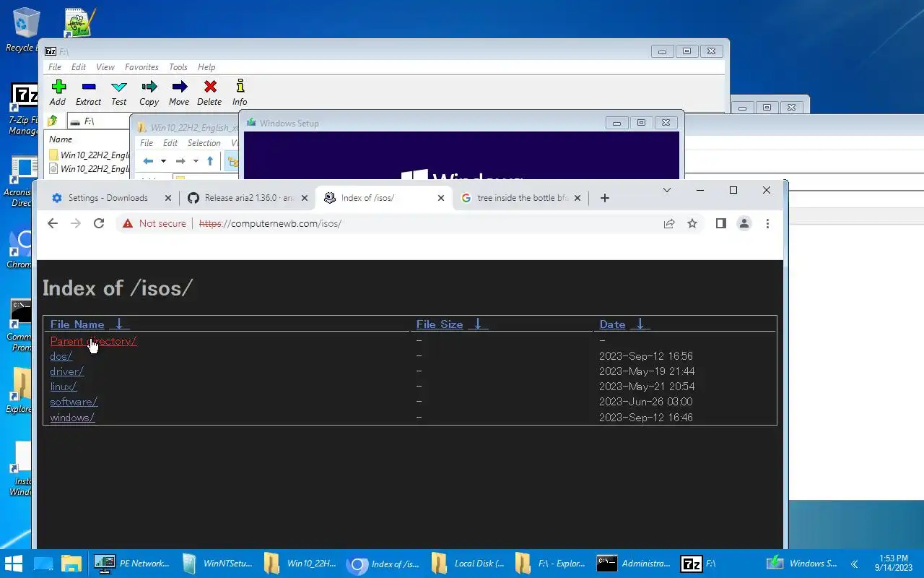Click Test in the 7-Zip toolbar
Viewport: 924px width, 578px height.
click(x=118, y=92)
